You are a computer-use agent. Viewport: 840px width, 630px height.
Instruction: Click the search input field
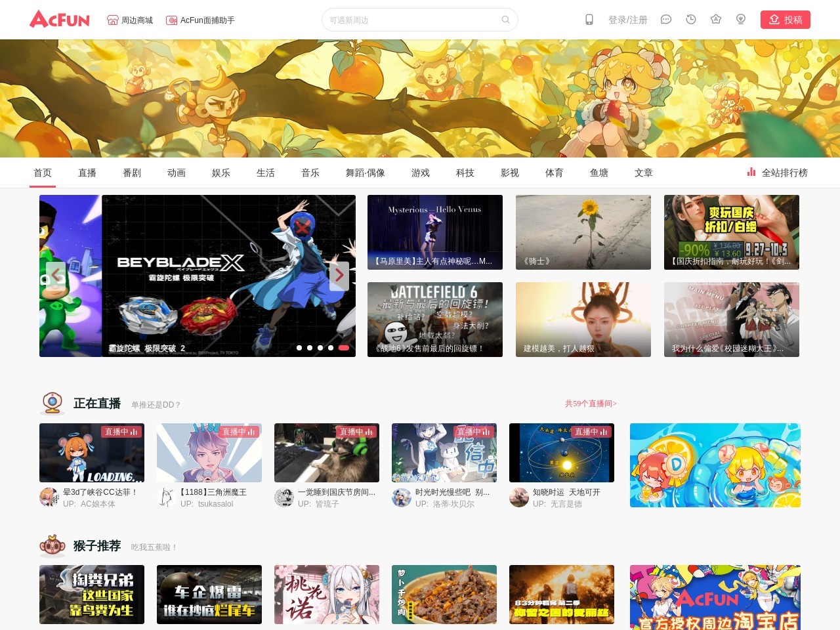point(412,20)
